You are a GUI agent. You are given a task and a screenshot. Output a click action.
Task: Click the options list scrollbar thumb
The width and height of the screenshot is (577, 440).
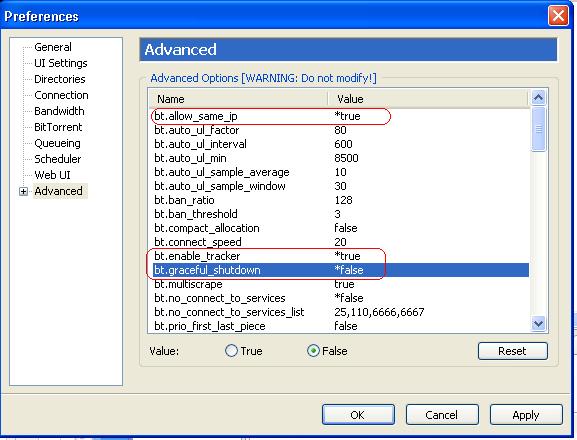coord(538,129)
